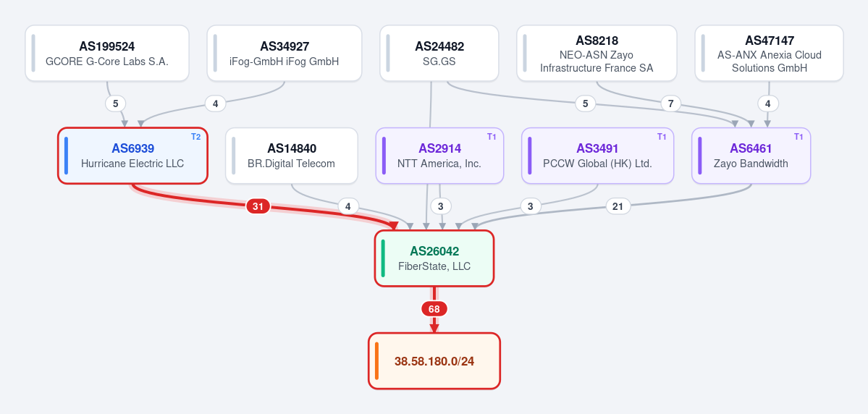Select the AS6461 Zayo Bandwidth node
The height and width of the screenshot is (414, 868).
click(751, 156)
